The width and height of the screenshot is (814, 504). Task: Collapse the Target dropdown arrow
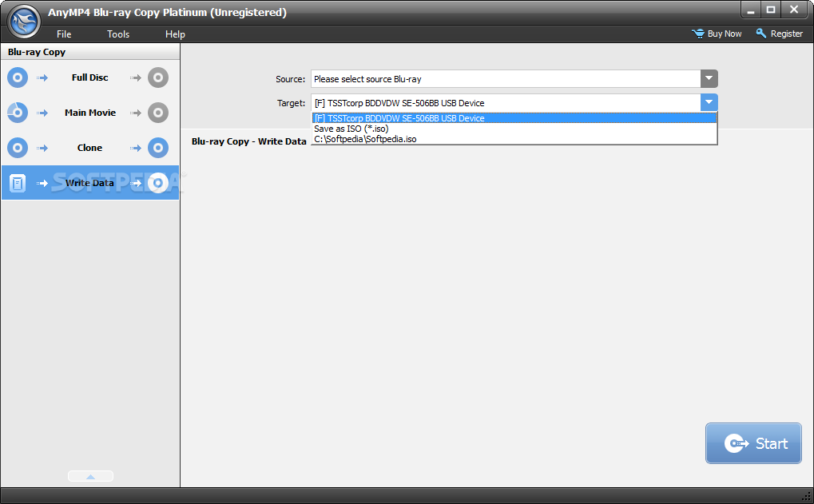tap(709, 102)
